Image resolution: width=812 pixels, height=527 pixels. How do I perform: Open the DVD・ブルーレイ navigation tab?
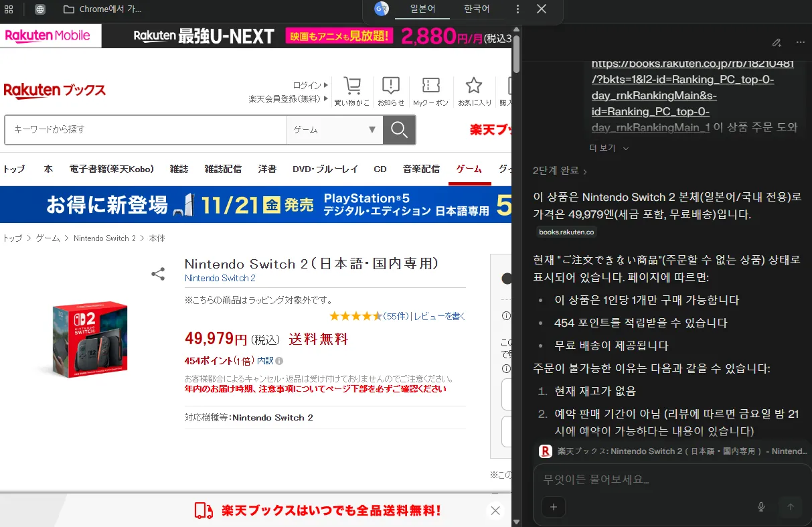tap(325, 169)
